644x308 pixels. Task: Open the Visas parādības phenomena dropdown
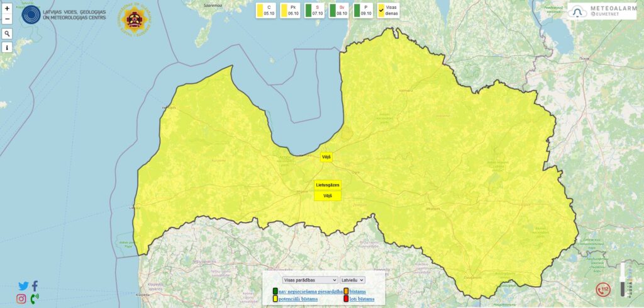tap(310, 280)
